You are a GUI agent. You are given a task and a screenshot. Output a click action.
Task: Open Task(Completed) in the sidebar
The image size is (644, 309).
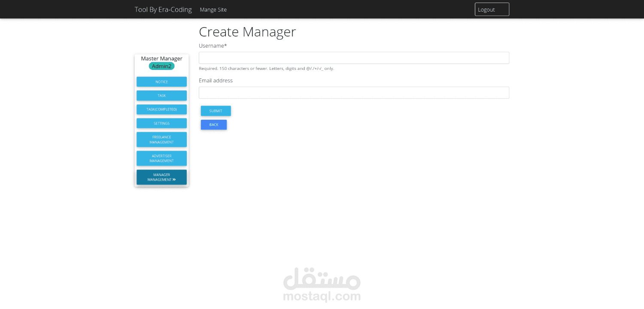coord(161,109)
